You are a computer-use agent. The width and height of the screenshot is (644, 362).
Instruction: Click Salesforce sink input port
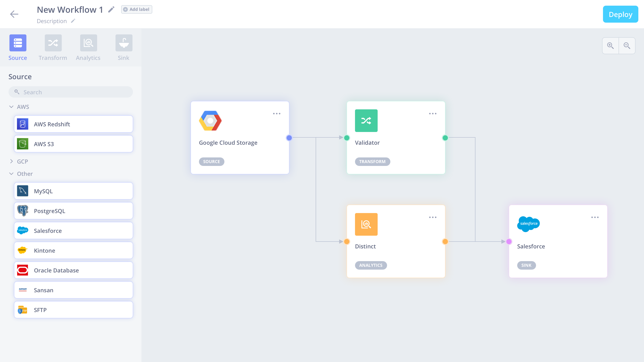point(509,242)
